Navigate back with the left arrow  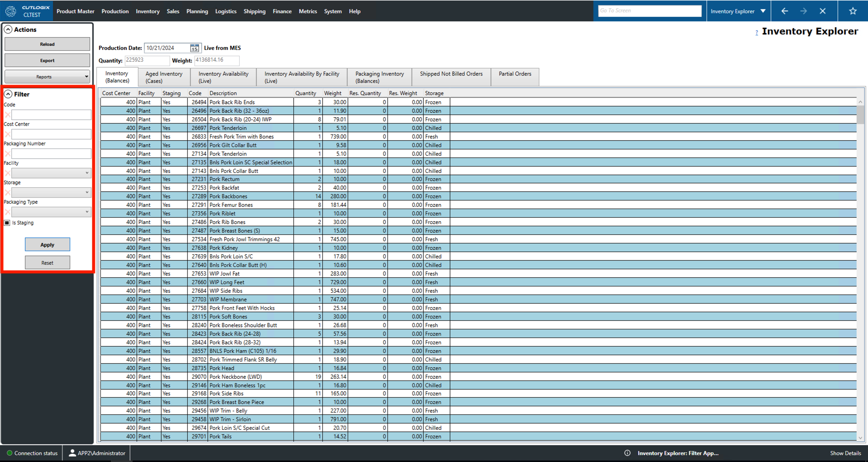pyautogui.click(x=784, y=11)
